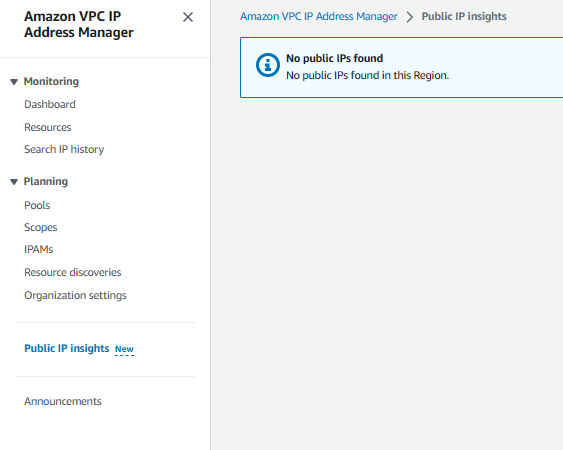Open the Announcements page
This screenshot has width=563, height=450.
pyautogui.click(x=63, y=402)
